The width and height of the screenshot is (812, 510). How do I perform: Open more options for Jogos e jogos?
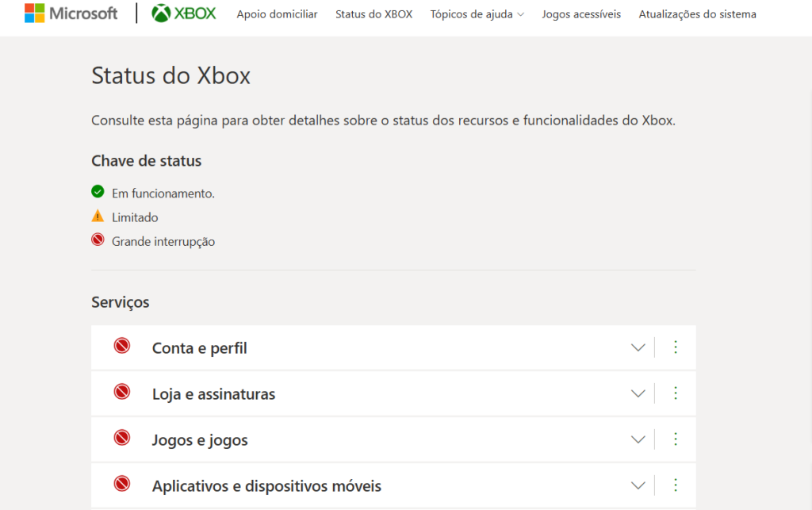click(x=676, y=439)
